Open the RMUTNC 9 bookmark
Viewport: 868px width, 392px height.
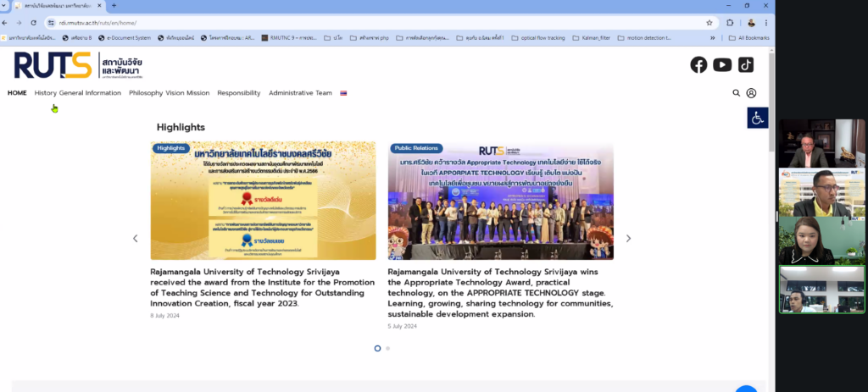[x=289, y=38]
